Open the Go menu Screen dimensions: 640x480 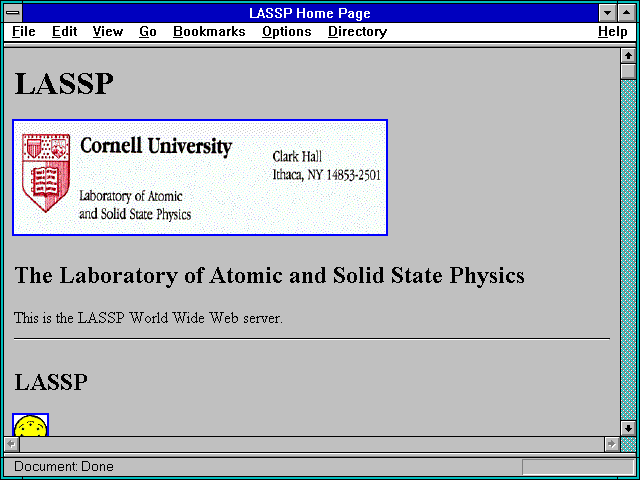point(148,32)
